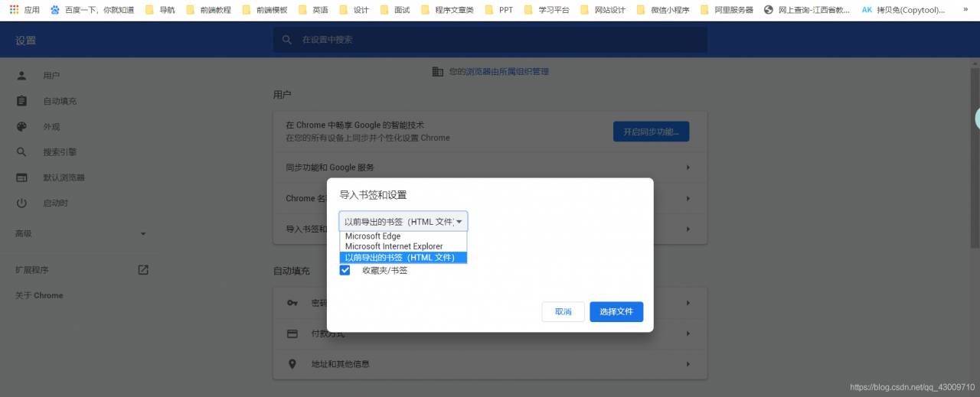Viewport: 980px width, 397px height.
Task: Click the search magnifier icon in settings bar
Action: [x=287, y=40]
